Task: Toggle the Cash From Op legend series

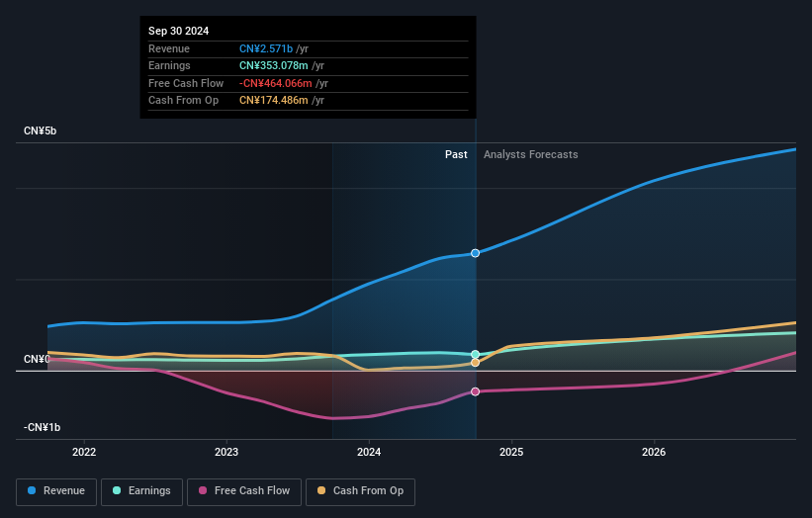Action: (360, 491)
